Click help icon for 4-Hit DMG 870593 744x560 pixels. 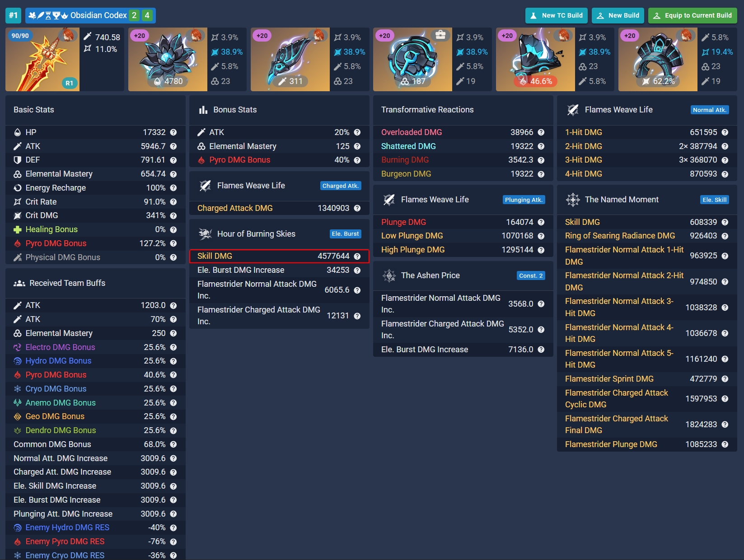(725, 174)
